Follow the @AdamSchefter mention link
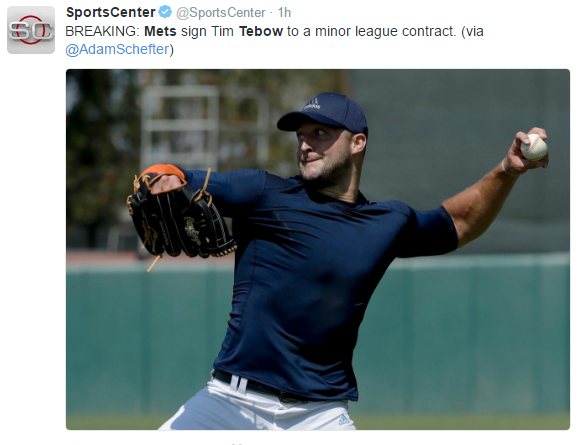This screenshot has width=581, height=445. coord(117,49)
